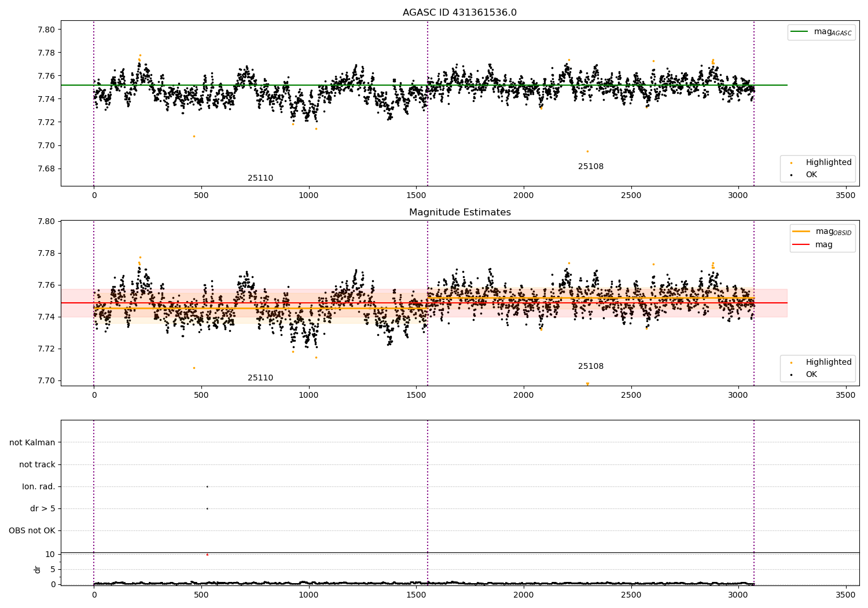The height and width of the screenshot is (608, 868).
Task: Click the 'Magnitude Estimates' plot title
Action: (x=459, y=213)
